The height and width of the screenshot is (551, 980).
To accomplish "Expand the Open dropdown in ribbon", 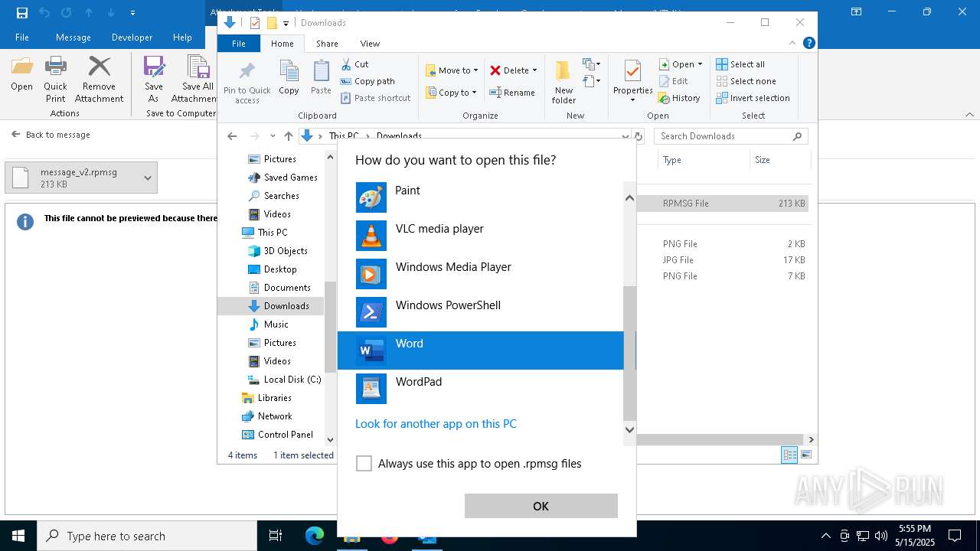I will (x=700, y=64).
